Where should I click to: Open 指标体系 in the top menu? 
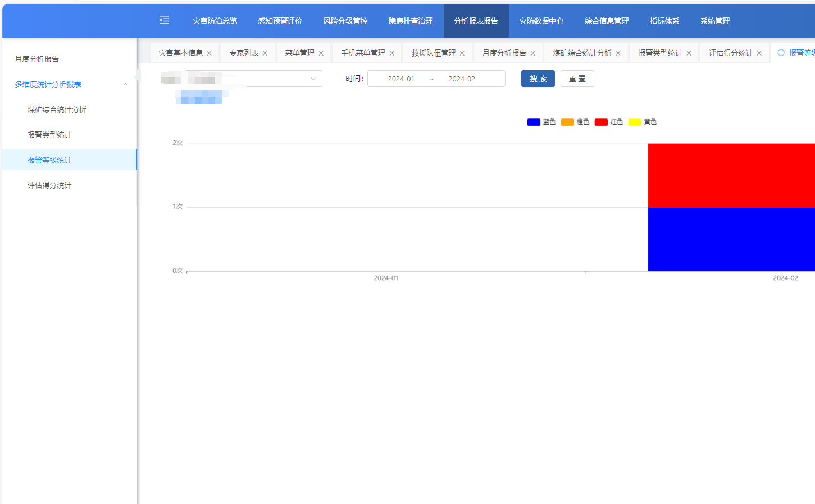(x=664, y=21)
